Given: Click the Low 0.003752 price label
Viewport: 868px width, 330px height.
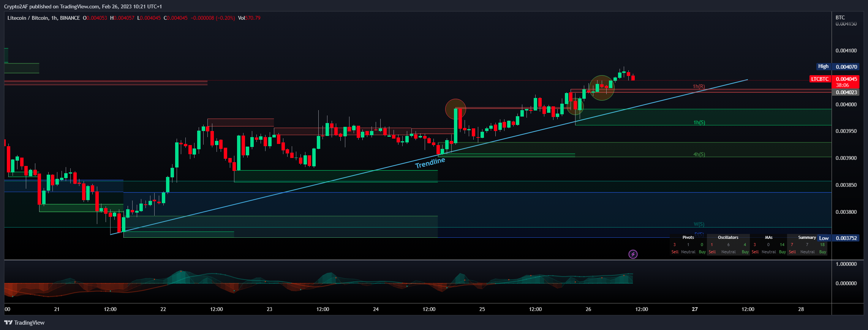Looking at the screenshot, I should click(x=838, y=238).
